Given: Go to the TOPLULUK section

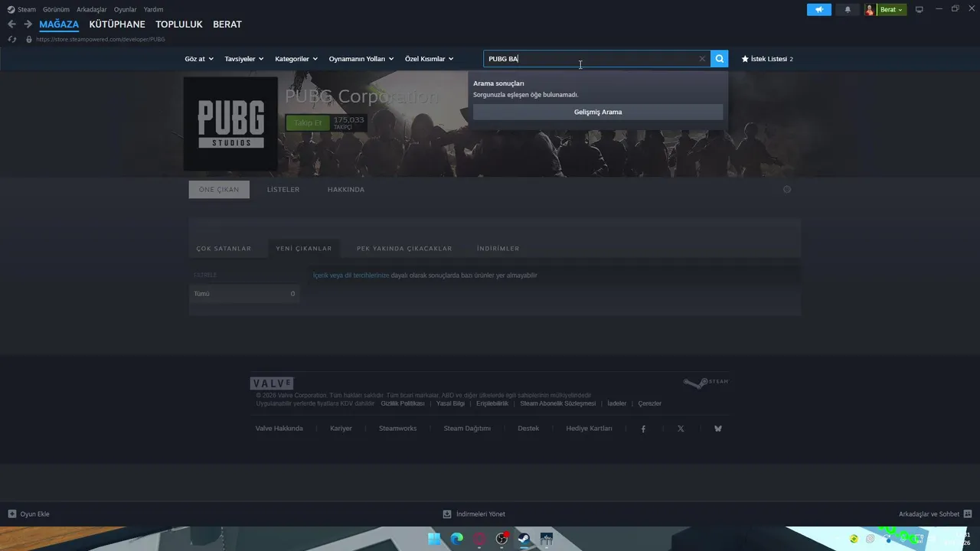Looking at the screenshot, I should [179, 24].
